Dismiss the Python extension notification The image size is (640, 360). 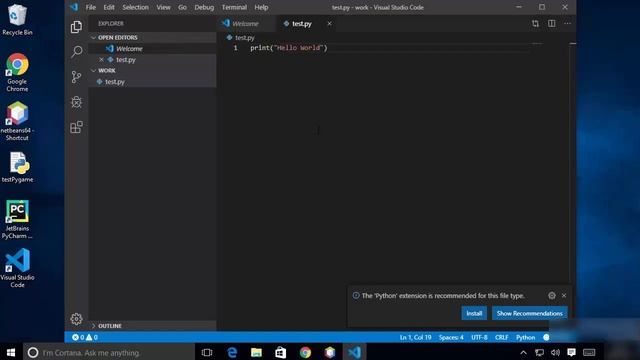[564, 296]
